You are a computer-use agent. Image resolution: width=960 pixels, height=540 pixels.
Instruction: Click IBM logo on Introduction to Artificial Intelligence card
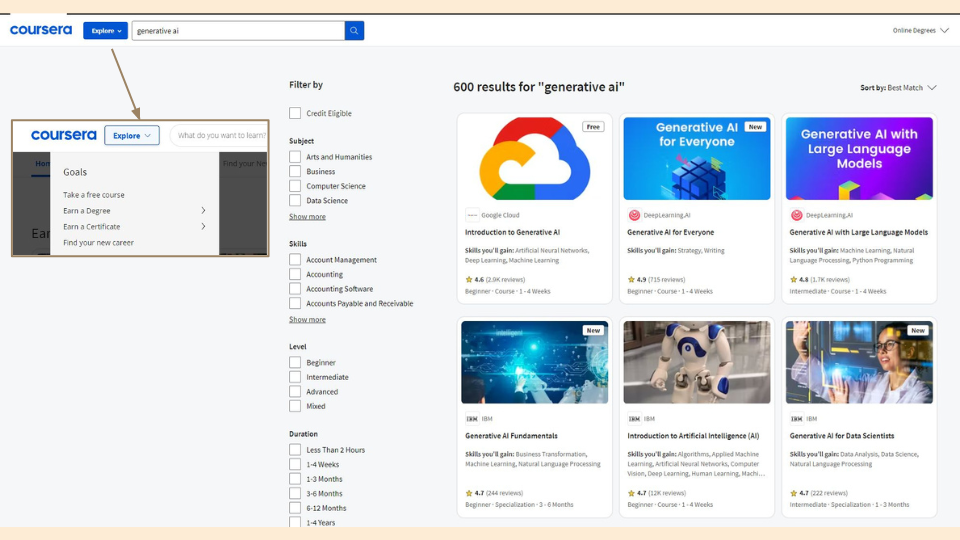pyautogui.click(x=634, y=419)
